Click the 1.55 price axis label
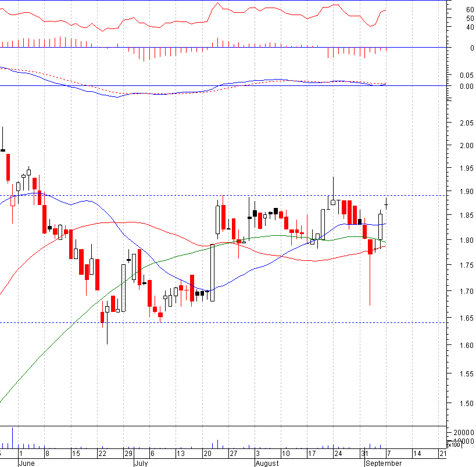Image resolution: width=476 pixels, height=467 pixels. pyautogui.click(x=467, y=374)
